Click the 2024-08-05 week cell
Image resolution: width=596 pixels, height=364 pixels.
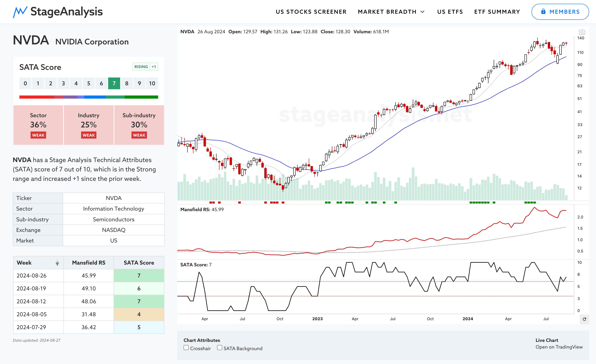[x=38, y=314]
